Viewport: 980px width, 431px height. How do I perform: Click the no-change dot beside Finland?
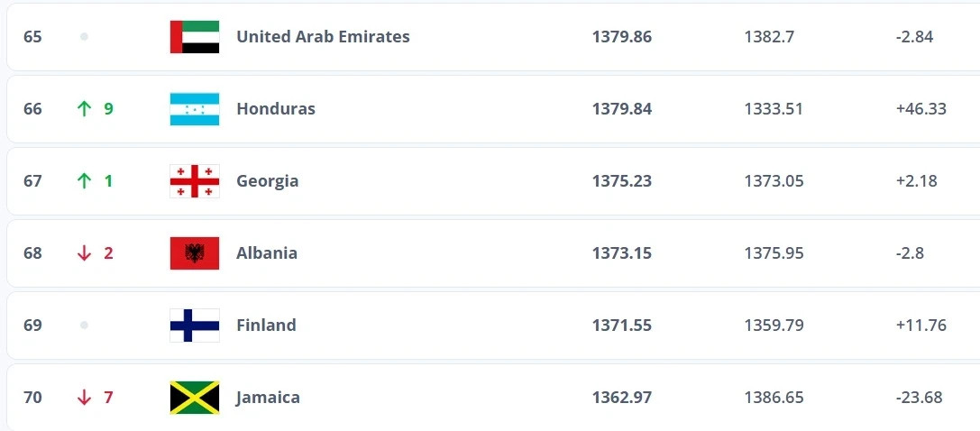pos(84,326)
